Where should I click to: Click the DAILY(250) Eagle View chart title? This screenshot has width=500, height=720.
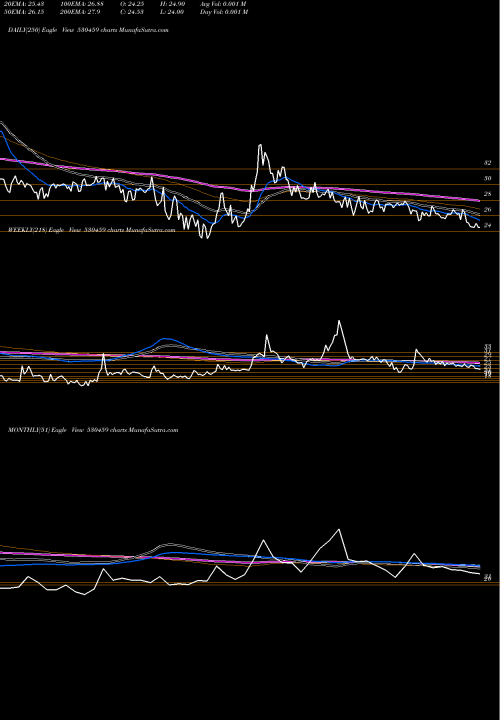point(88,30)
